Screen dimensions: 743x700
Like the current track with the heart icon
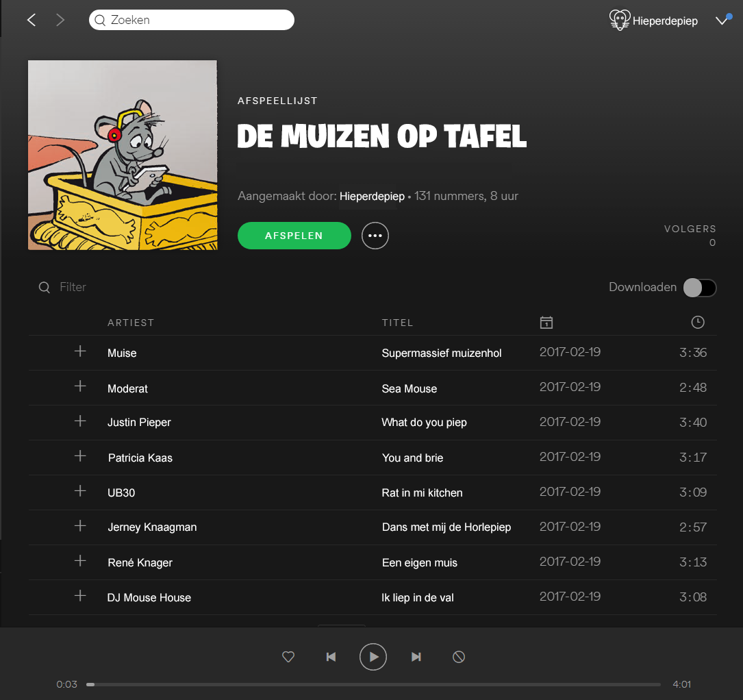click(x=288, y=656)
